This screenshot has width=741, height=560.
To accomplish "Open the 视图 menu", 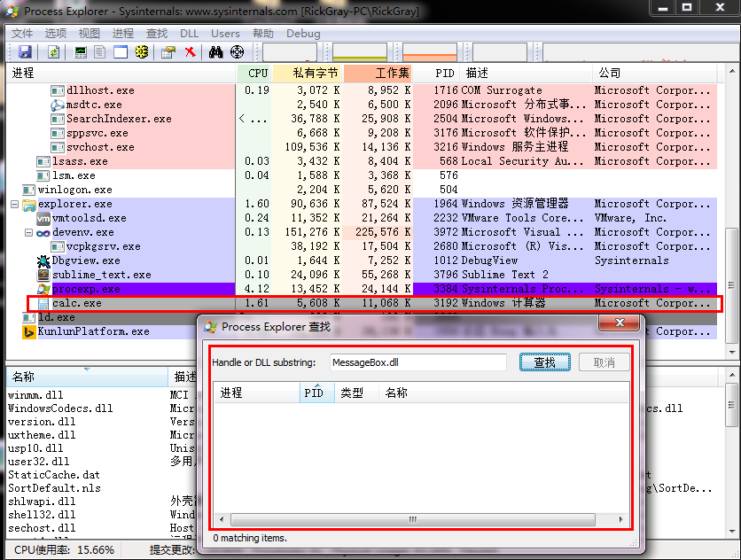I will click(x=90, y=34).
